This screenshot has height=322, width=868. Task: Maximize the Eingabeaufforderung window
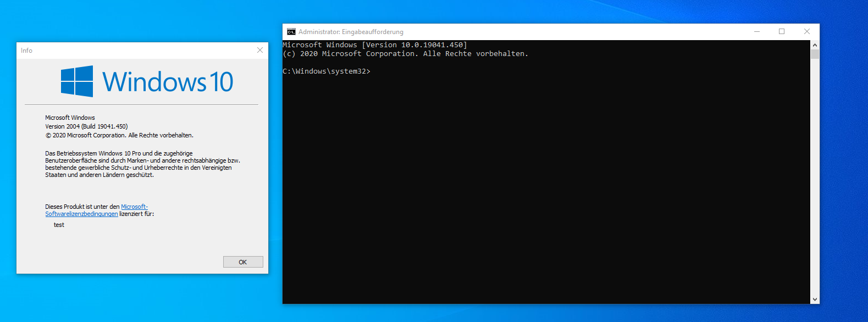point(782,31)
